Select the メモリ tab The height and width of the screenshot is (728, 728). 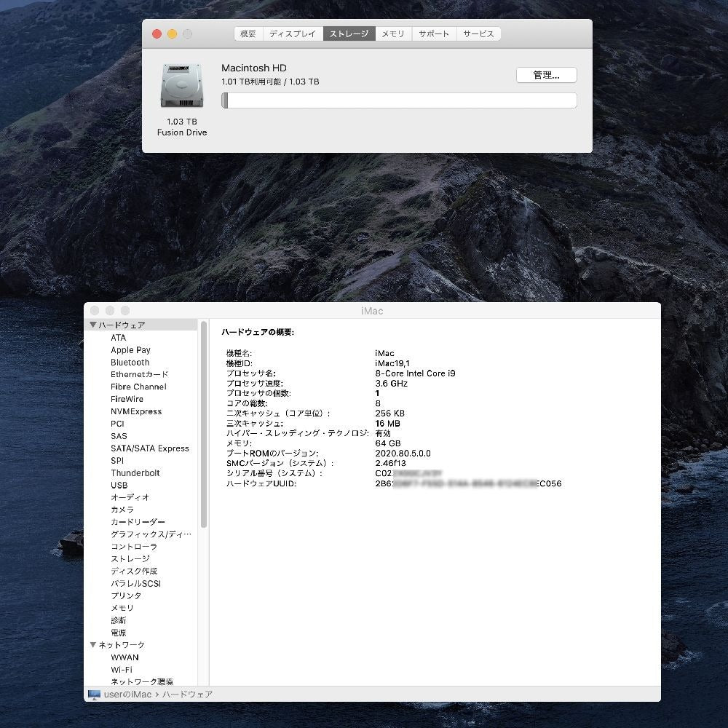[393, 34]
